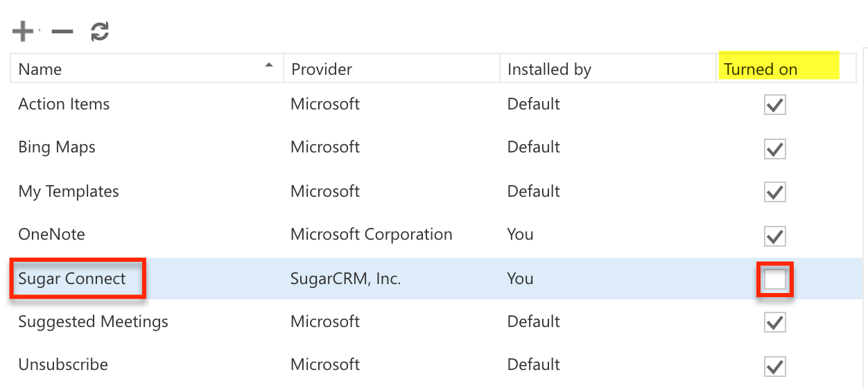Image resolution: width=868 pixels, height=388 pixels.
Task: Uncheck the Action Items add-in
Action: pyautogui.click(x=774, y=105)
